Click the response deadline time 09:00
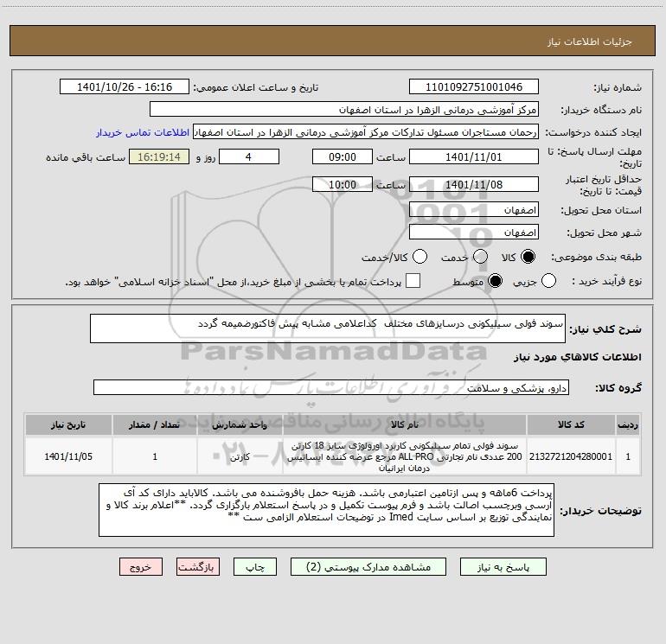The height and width of the screenshot is (644, 666). (x=343, y=156)
